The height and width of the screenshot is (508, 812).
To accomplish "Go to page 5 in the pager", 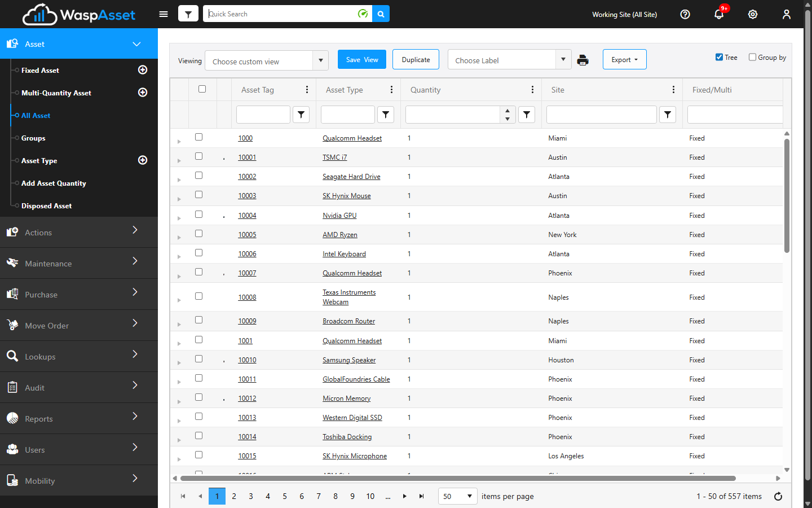I will [x=285, y=496].
